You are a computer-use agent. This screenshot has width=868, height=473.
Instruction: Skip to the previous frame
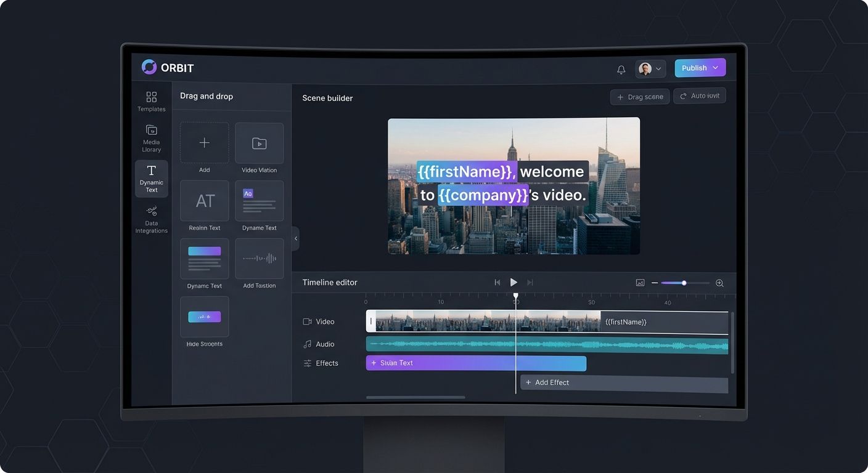[x=497, y=282]
